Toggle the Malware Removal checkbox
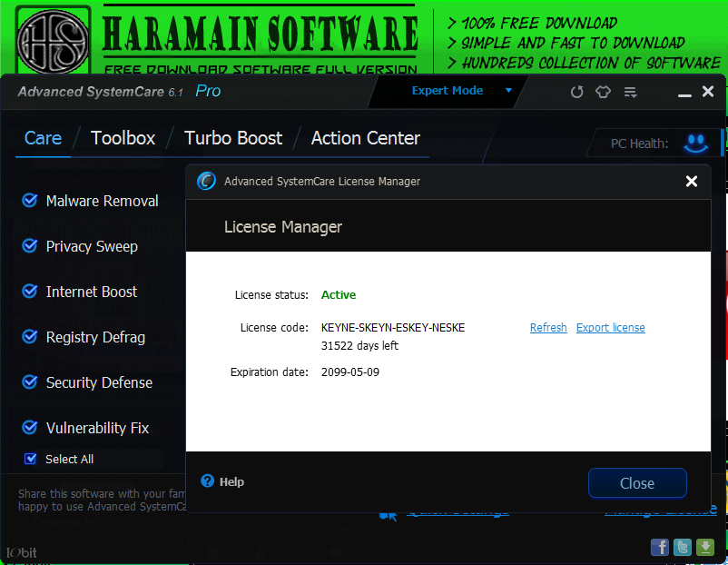Viewport: 728px width, 565px height. pyautogui.click(x=30, y=201)
